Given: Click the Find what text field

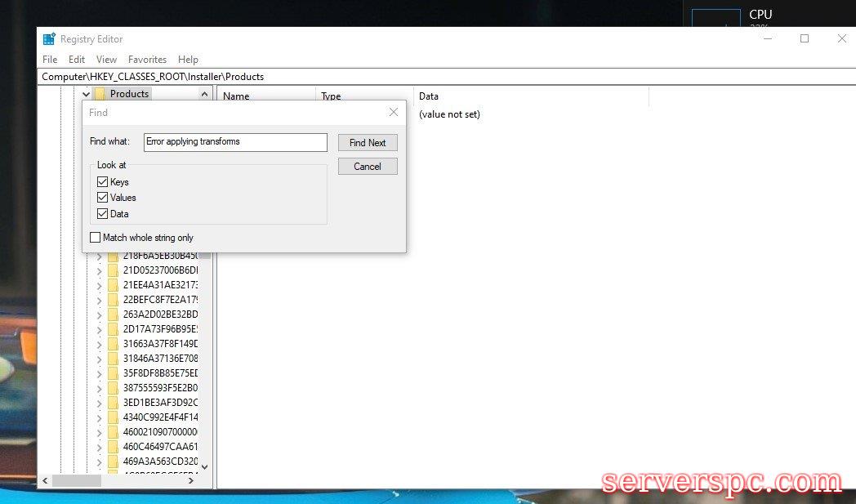Looking at the screenshot, I should click(x=235, y=142).
